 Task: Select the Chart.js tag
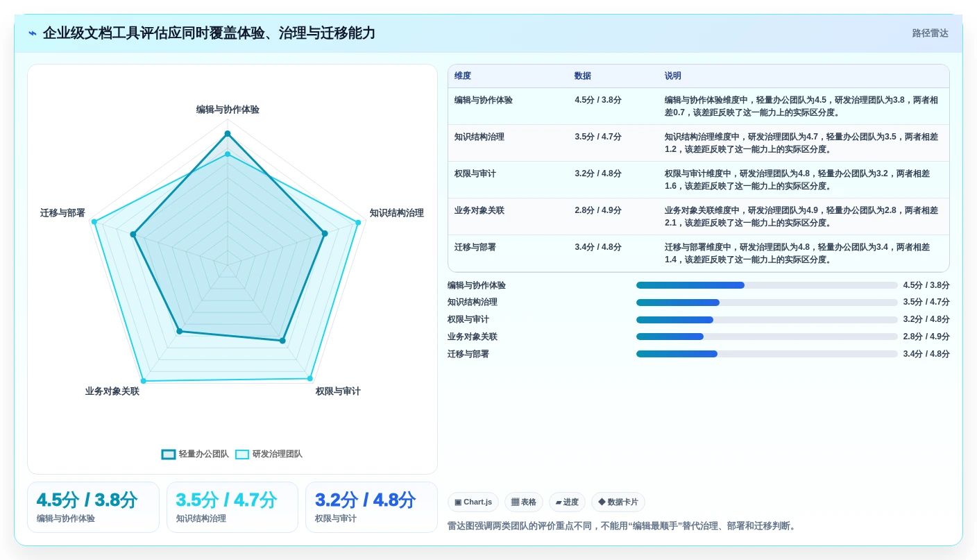[x=473, y=502]
